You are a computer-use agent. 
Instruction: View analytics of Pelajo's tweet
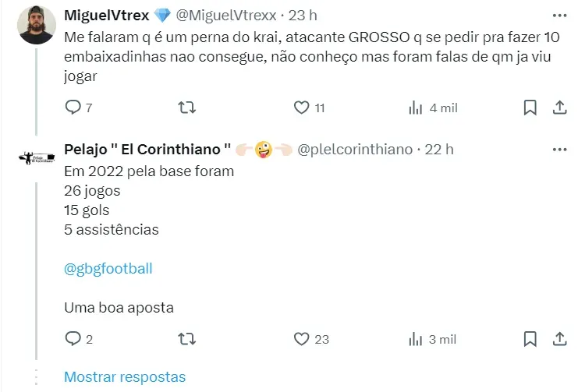tap(416, 339)
